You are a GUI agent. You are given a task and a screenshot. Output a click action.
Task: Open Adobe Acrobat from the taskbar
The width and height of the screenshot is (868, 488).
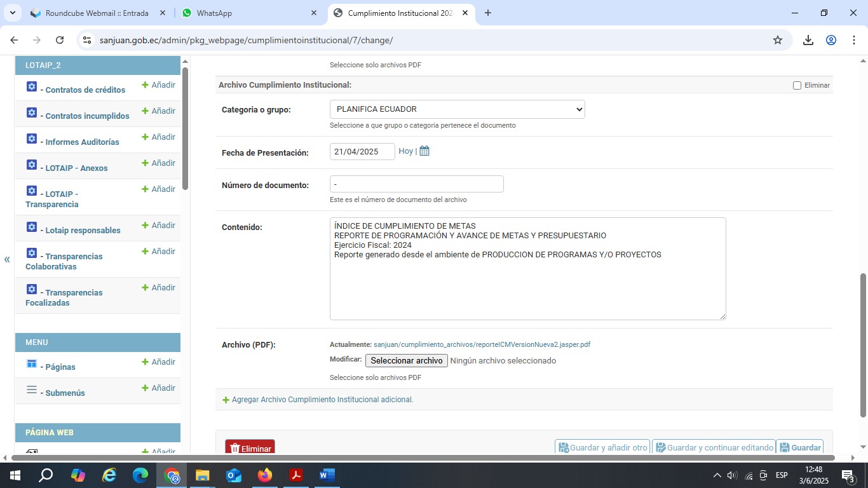295,475
